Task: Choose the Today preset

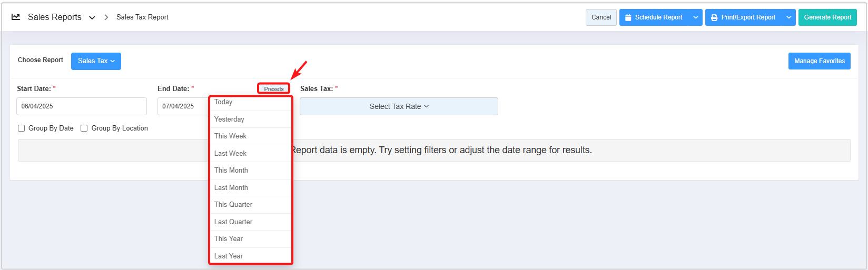Action: click(x=223, y=102)
